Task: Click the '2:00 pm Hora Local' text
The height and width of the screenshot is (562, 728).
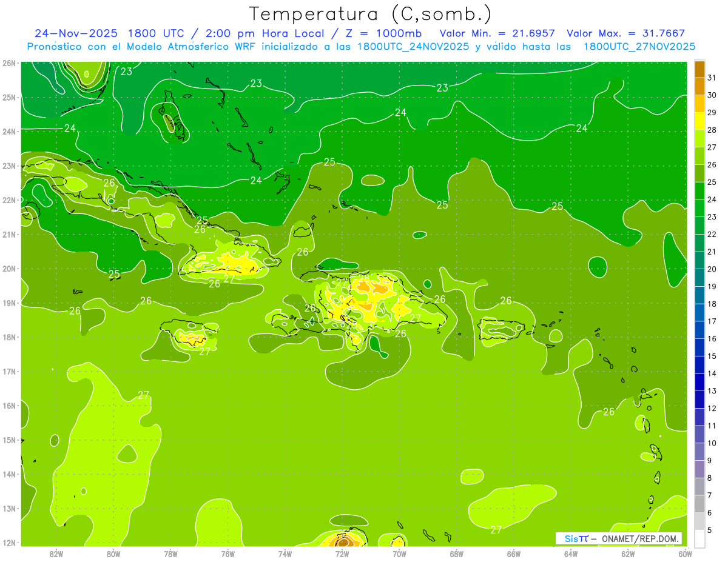Action: (264, 33)
